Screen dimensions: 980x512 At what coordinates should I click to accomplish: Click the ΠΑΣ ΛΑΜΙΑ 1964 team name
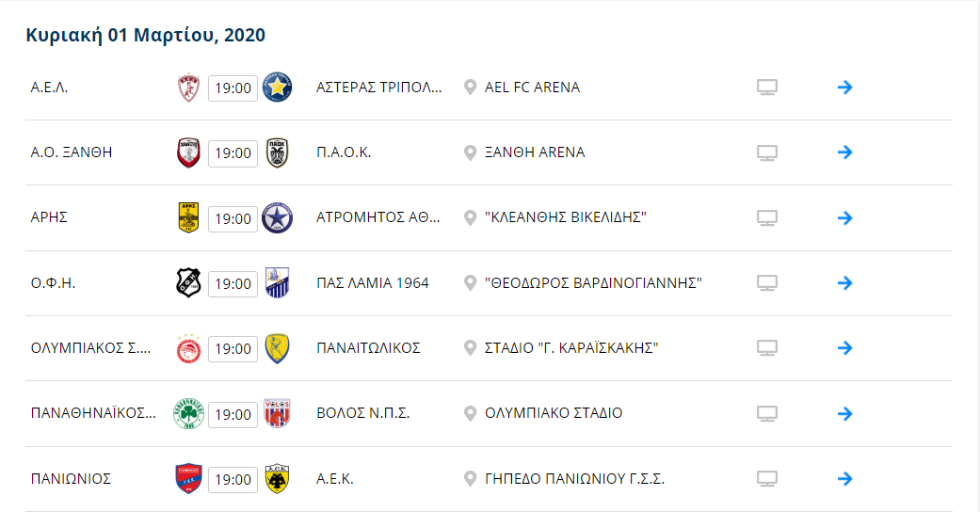pyautogui.click(x=373, y=283)
